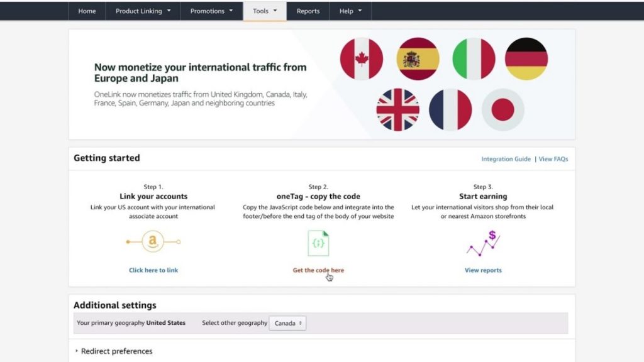The height and width of the screenshot is (362, 644).
Task: Select the Home tab
Action: [x=87, y=11]
